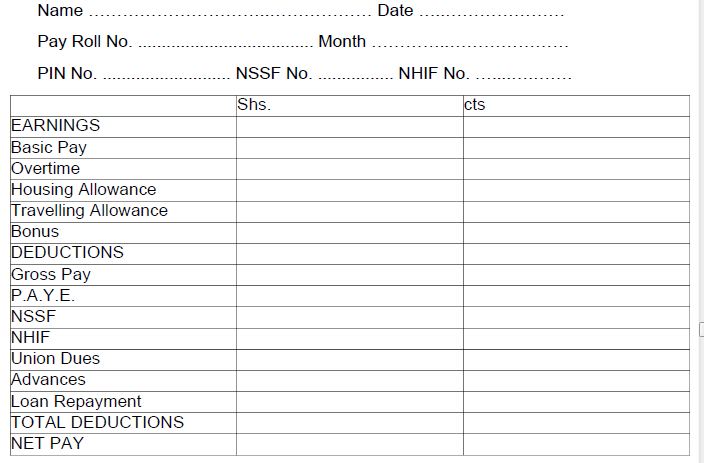Click the Housing Allowance label cell
Image resolution: width=704 pixels, height=463 pixels.
[x=123, y=190]
